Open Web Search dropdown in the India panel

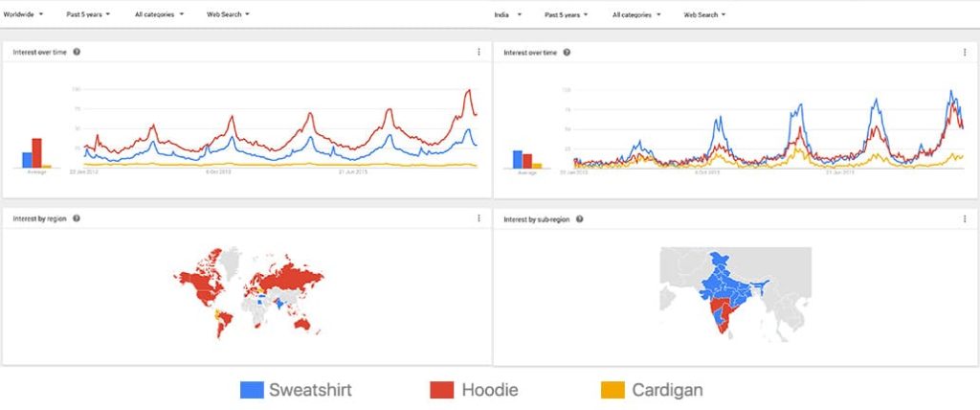pyautogui.click(x=704, y=15)
